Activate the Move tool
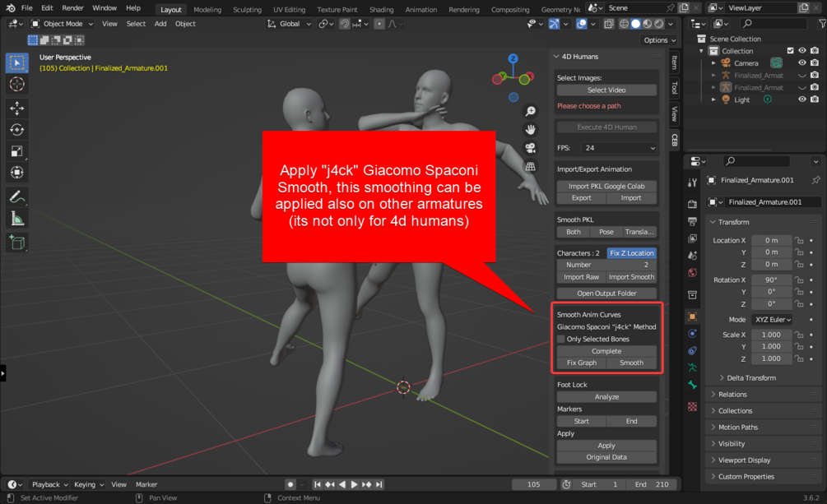Image resolution: width=827 pixels, height=504 pixels. pos(17,109)
